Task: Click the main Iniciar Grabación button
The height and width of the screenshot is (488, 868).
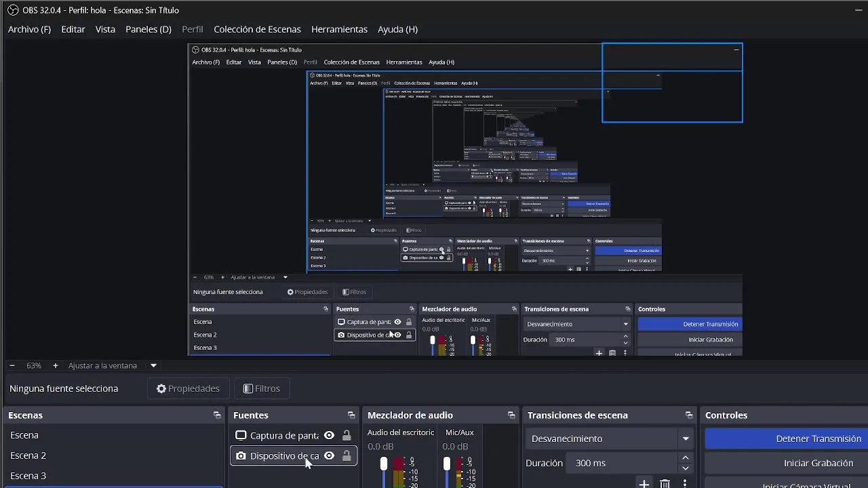Action: pos(787,463)
